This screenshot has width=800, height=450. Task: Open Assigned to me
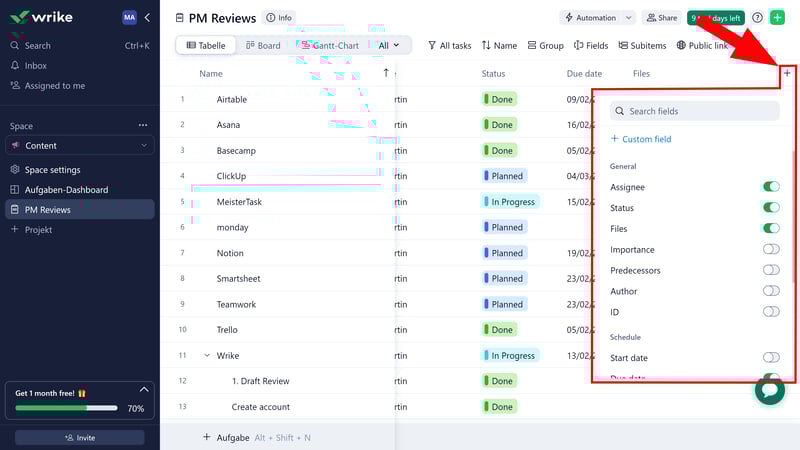coord(55,86)
